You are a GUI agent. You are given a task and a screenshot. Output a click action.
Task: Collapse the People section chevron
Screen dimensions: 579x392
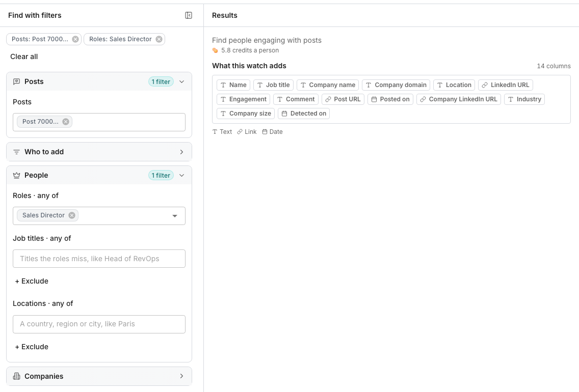tap(181, 175)
